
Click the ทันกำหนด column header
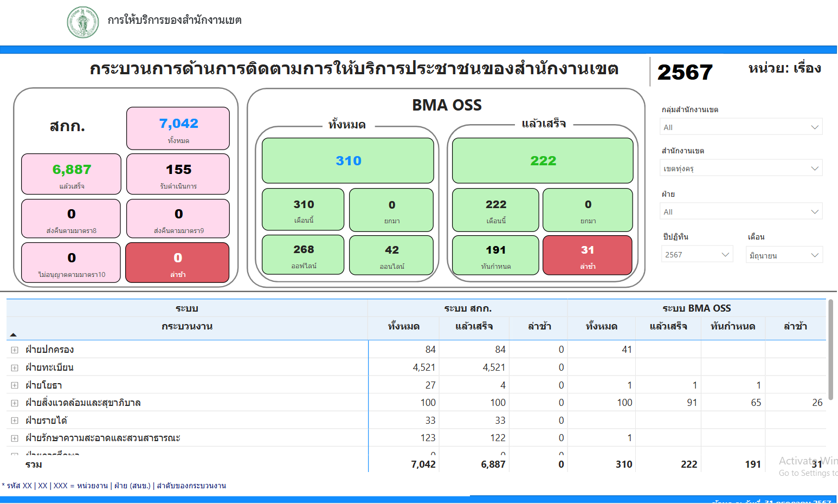pyautogui.click(x=732, y=326)
